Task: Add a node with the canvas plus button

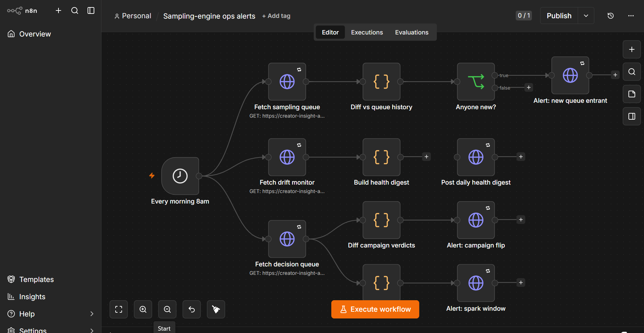Action: pos(632,49)
